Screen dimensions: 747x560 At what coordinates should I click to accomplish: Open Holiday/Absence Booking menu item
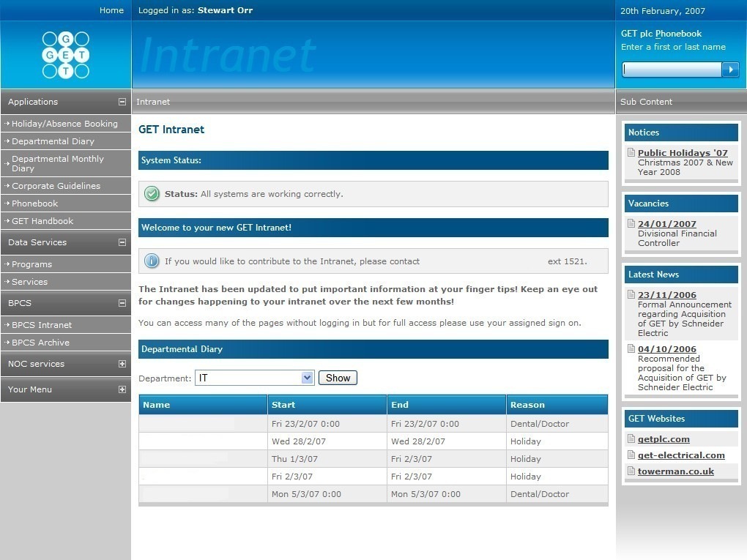pyautogui.click(x=64, y=124)
